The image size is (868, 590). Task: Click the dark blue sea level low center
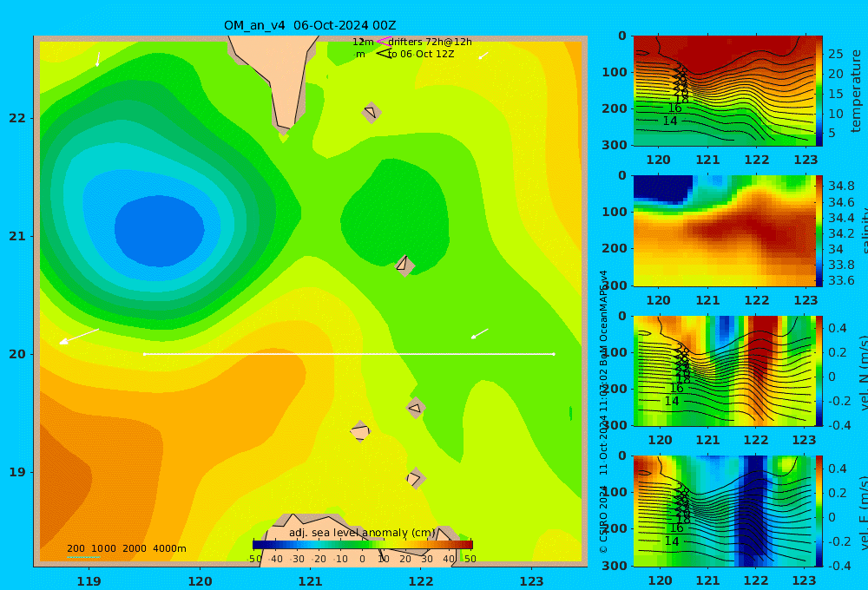(x=160, y=231)
